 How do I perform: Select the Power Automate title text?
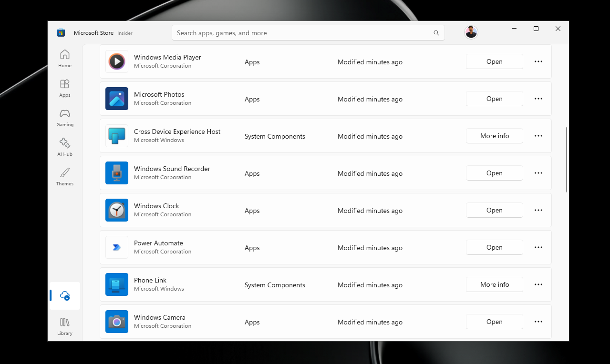coord(158,243)
